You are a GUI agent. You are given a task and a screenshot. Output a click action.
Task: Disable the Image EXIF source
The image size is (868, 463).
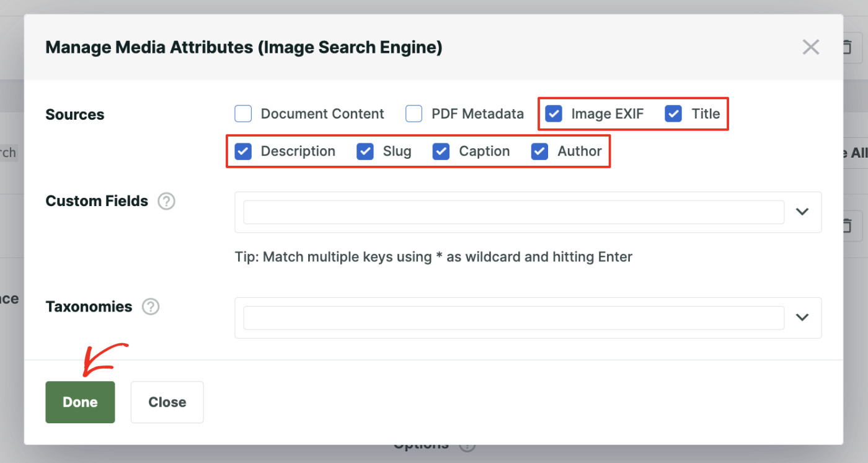pos(552,114)
